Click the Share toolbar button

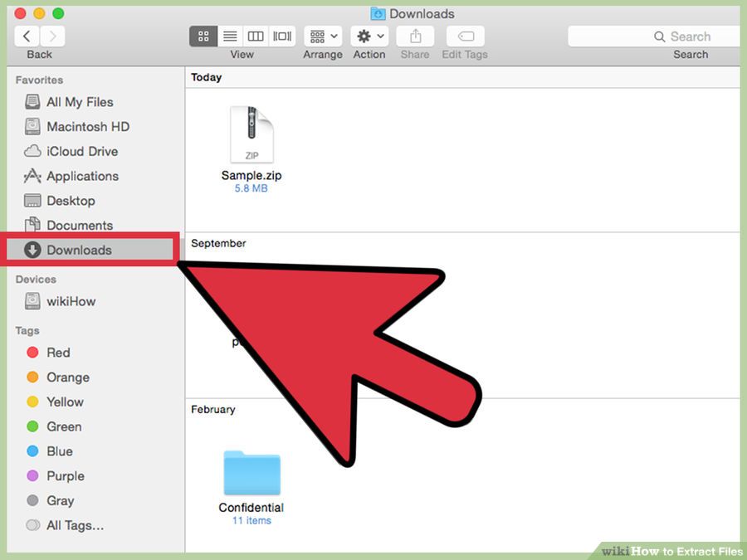coord(416,37)
